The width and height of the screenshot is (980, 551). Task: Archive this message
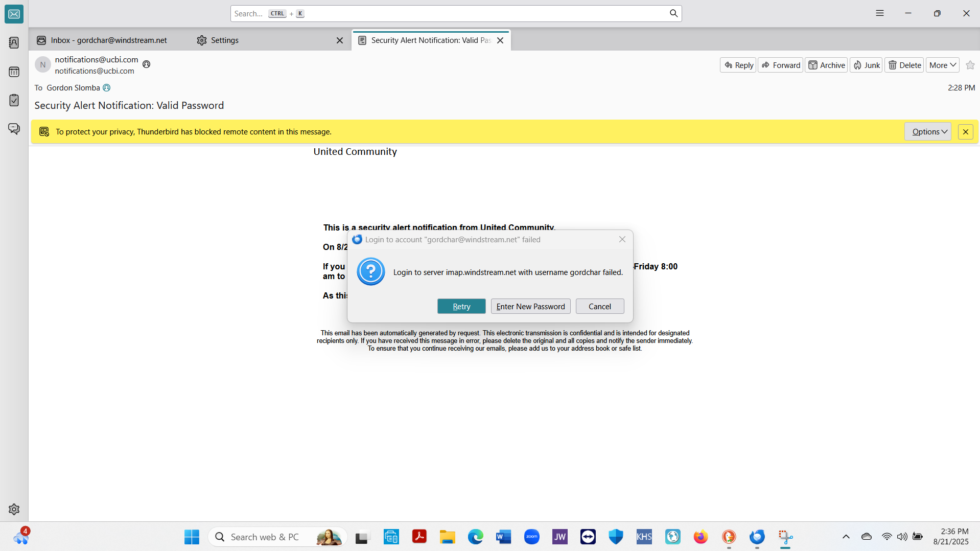(x=827, y=65)
